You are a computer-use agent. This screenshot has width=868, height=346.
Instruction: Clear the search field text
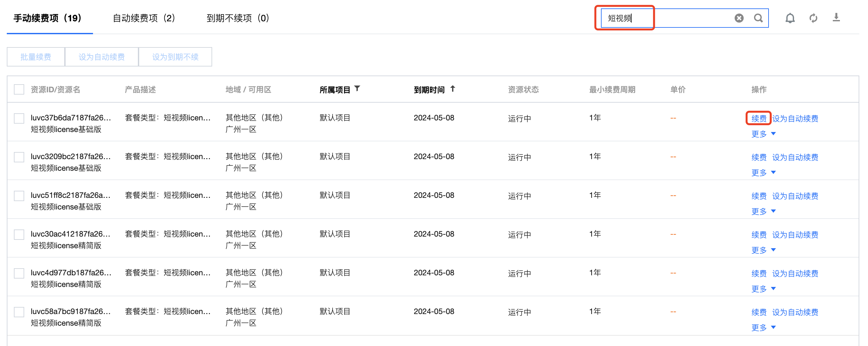[739, 18]
